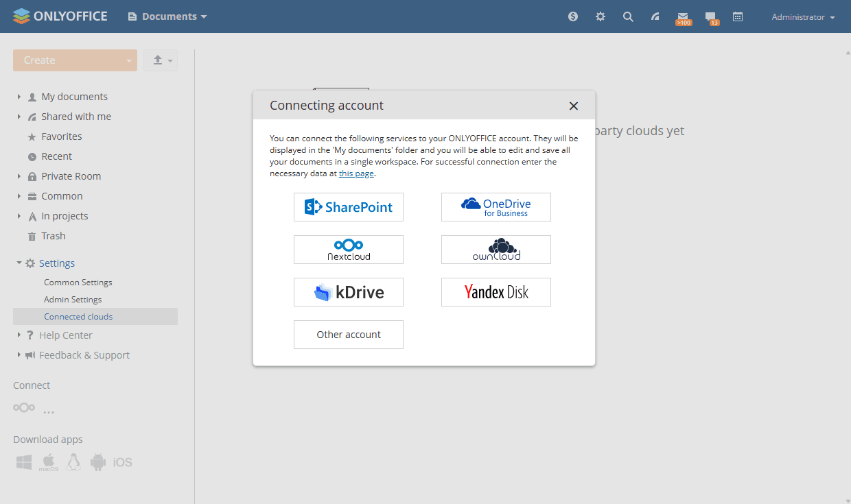The height and width of the screenshot is (504, 851).
Task: Choose Other account option
Action: coord(349,335)
